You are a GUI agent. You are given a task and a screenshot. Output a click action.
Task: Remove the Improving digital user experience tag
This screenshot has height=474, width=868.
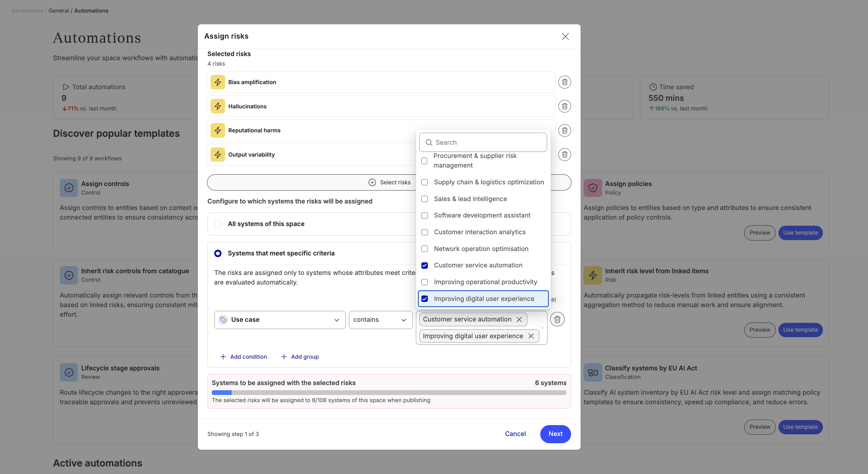coord(531,336)
